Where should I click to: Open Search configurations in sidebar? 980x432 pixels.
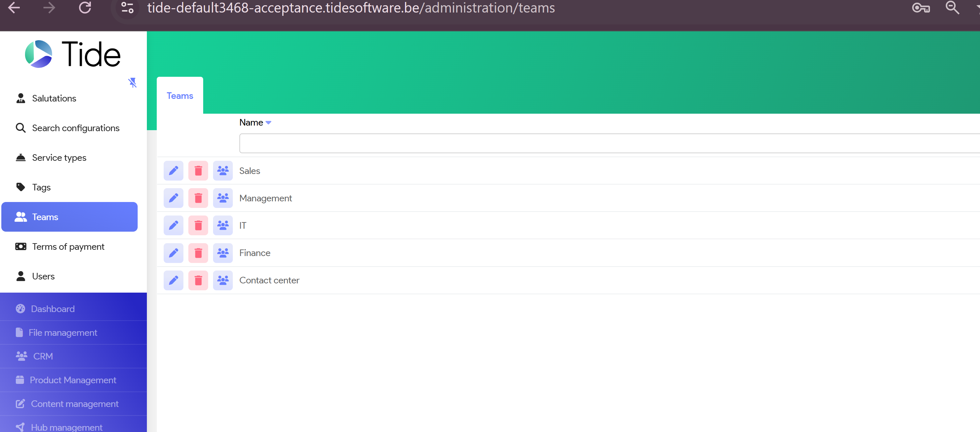(75, 128)
